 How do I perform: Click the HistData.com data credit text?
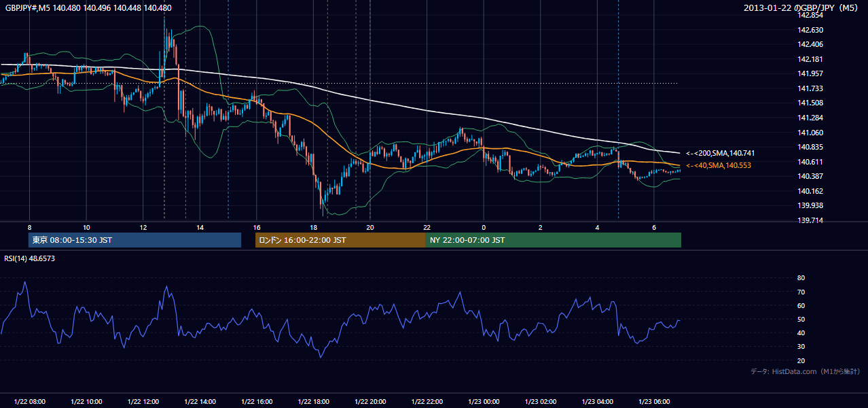pyautogui.click(x=805, y=371)
